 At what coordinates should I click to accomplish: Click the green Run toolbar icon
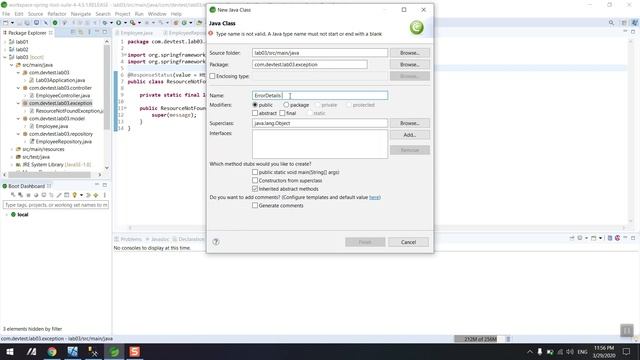[x=118, y=23]
